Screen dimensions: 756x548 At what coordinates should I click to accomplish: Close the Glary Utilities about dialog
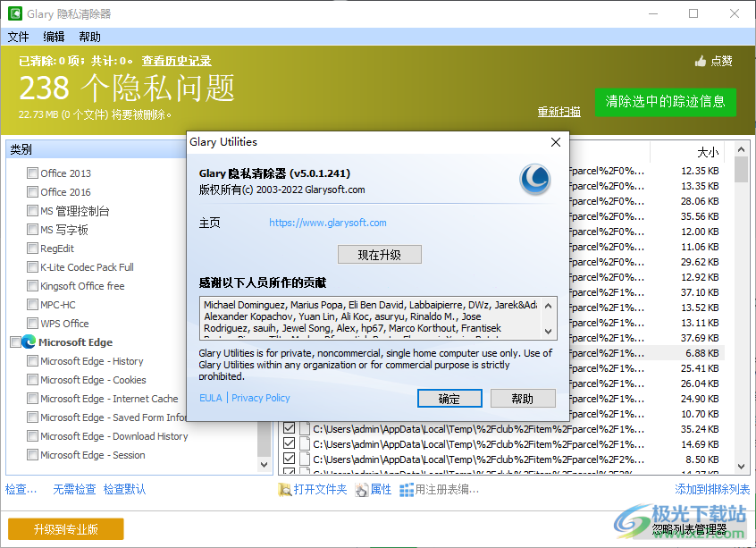556,142
